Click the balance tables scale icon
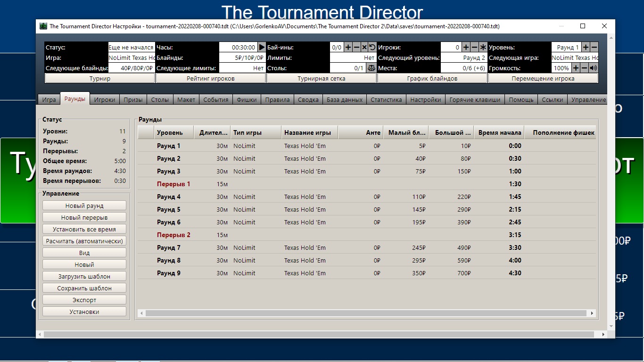Screen dimensions: 644x362 pos(372,68)
